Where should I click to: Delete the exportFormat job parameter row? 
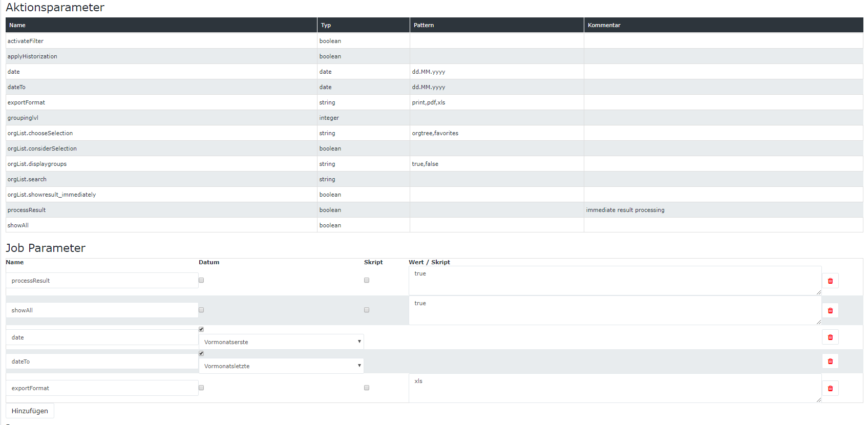pyautogui.click(x=830, y=388)
